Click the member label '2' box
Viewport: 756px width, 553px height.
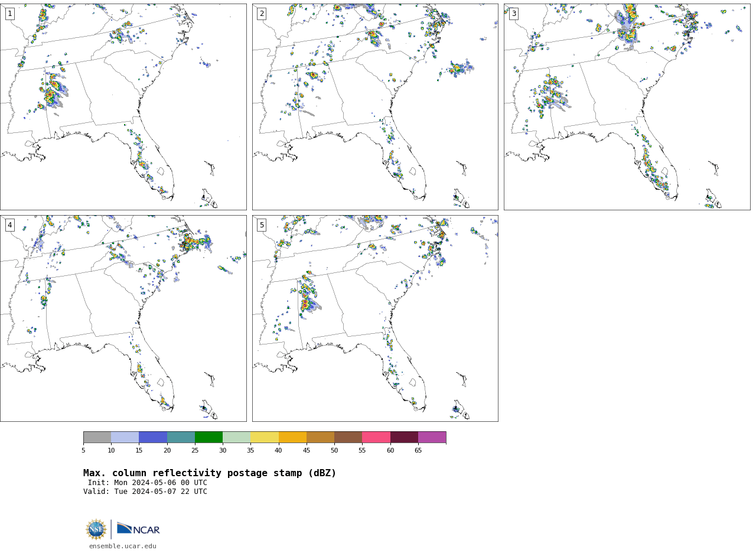[262, 14]
